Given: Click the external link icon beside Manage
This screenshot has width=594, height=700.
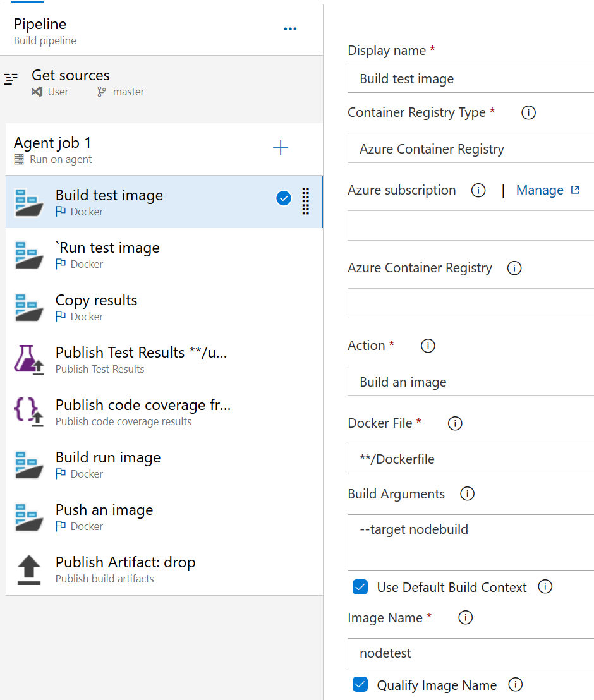Looking at the screenshot, I should click(575, 190).
